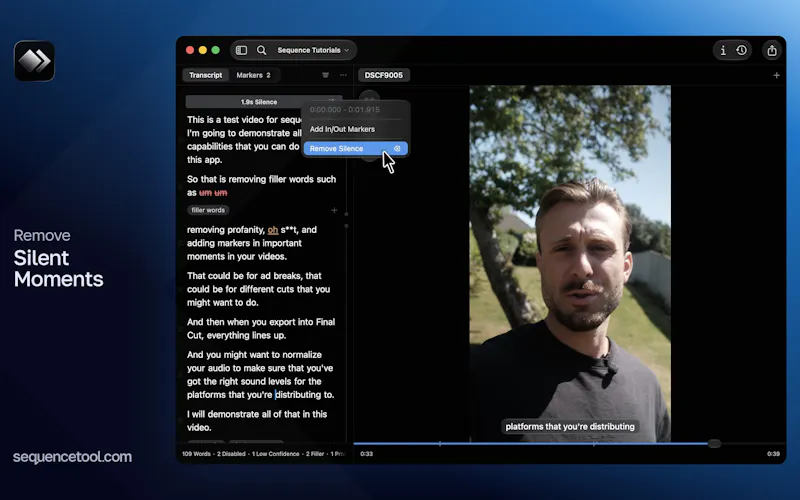Click the video preview of the man
Image resolution: width=800 pixels, height=500 pixels.
570,263
